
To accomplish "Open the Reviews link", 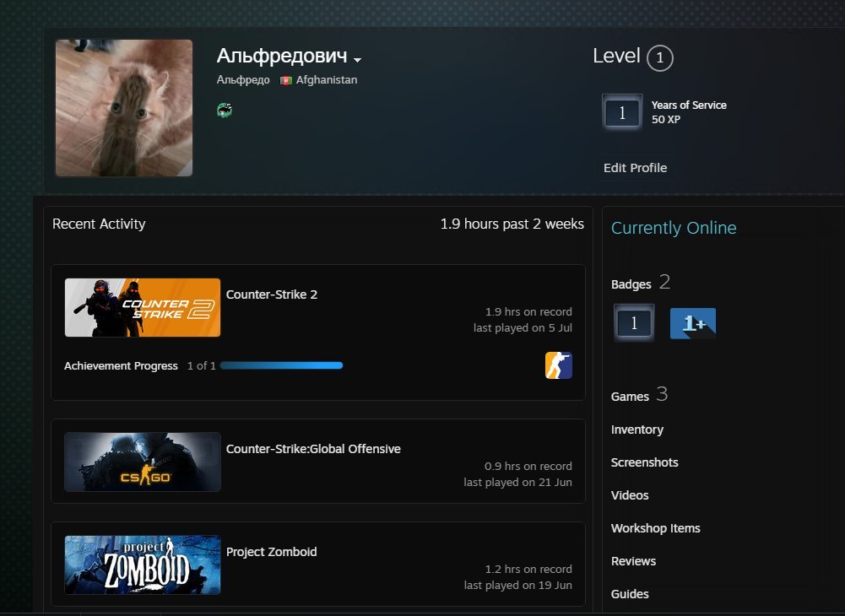I will click(633, 561).
